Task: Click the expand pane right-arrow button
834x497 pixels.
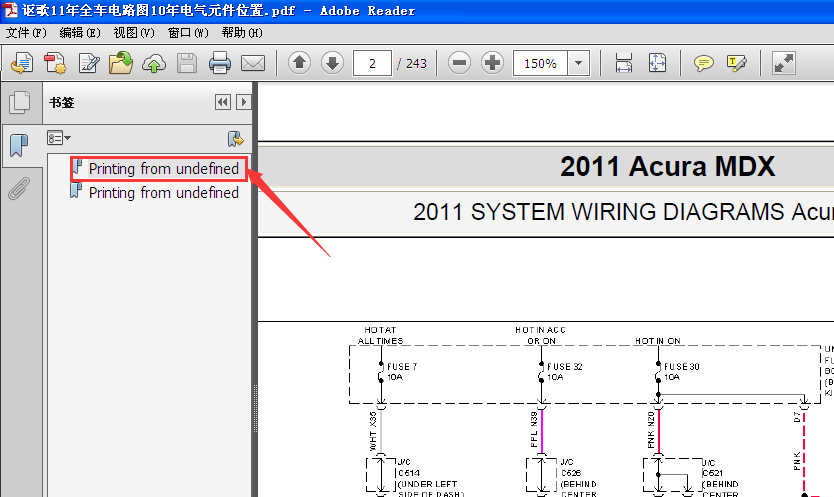Action: (244, 102)
